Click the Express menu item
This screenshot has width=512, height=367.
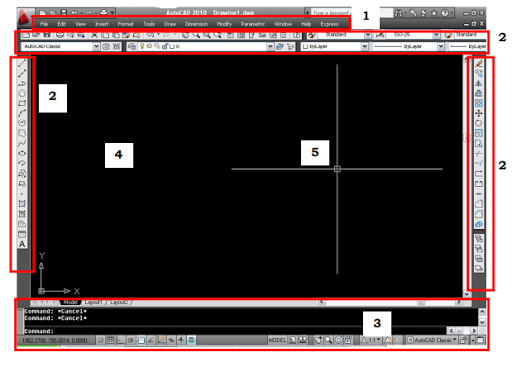329,24
